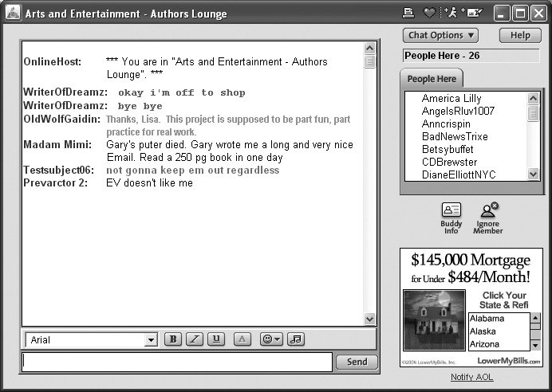This screenshot has width=552, height=392.
Task: Click the chat message input field
Action: pyautogui.click(x=176, y=362)
